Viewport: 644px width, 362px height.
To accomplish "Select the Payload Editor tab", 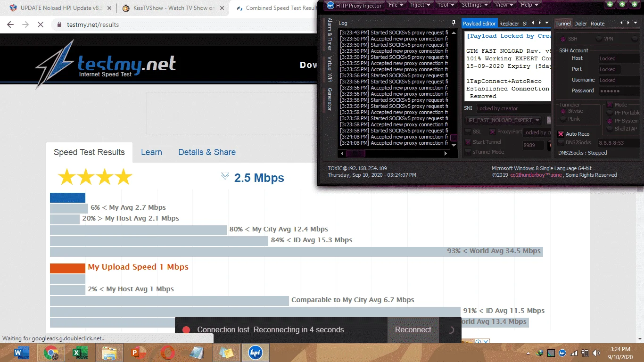I will tap(479, 24).
